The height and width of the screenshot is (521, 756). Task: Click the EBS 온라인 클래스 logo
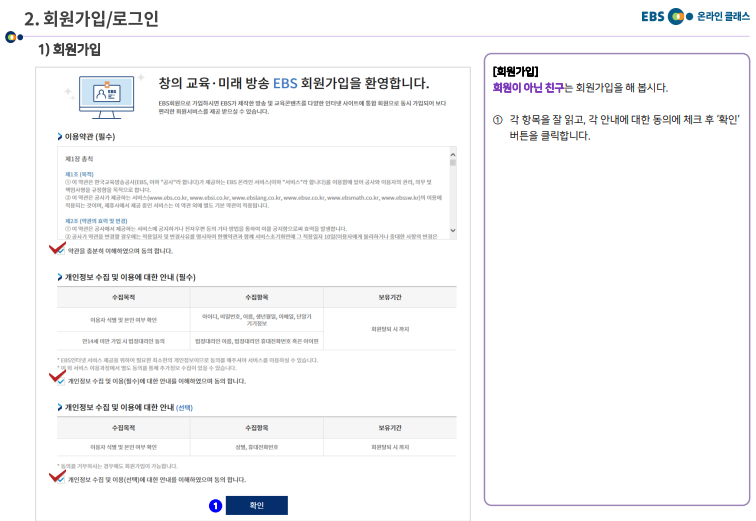[695, 16]
